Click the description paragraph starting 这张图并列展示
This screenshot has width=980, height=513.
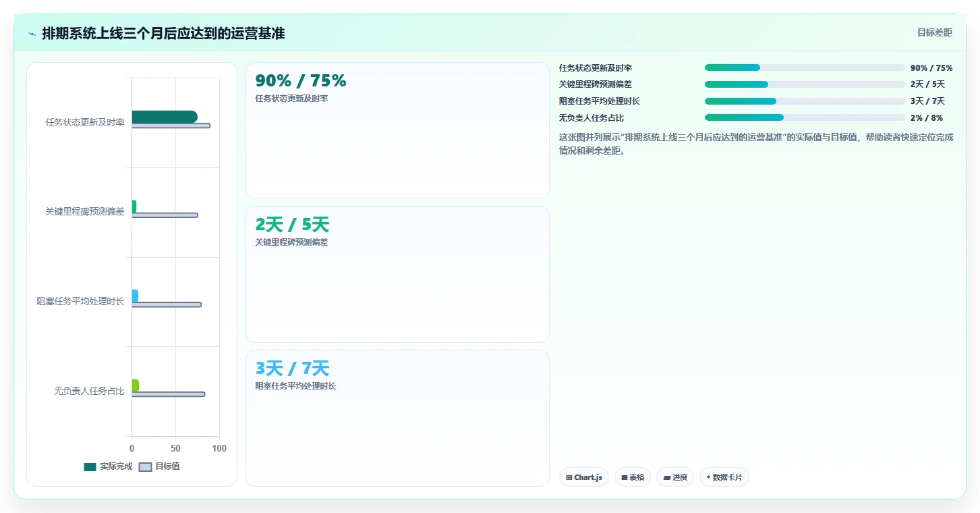(756, 144)
